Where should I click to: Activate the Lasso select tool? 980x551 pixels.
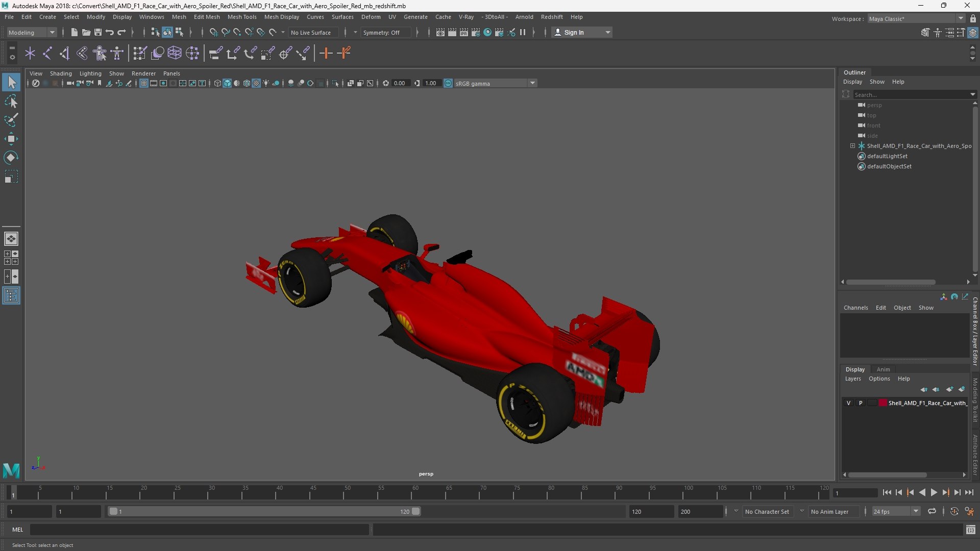click(x=11, y=101)
